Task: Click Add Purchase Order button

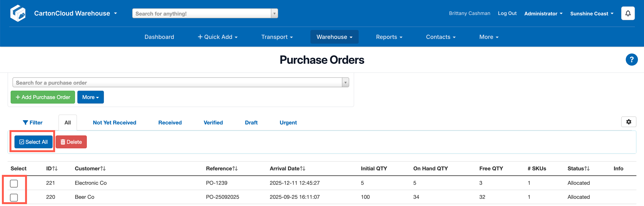Action: pyautogui.click(x=43, y=97)
